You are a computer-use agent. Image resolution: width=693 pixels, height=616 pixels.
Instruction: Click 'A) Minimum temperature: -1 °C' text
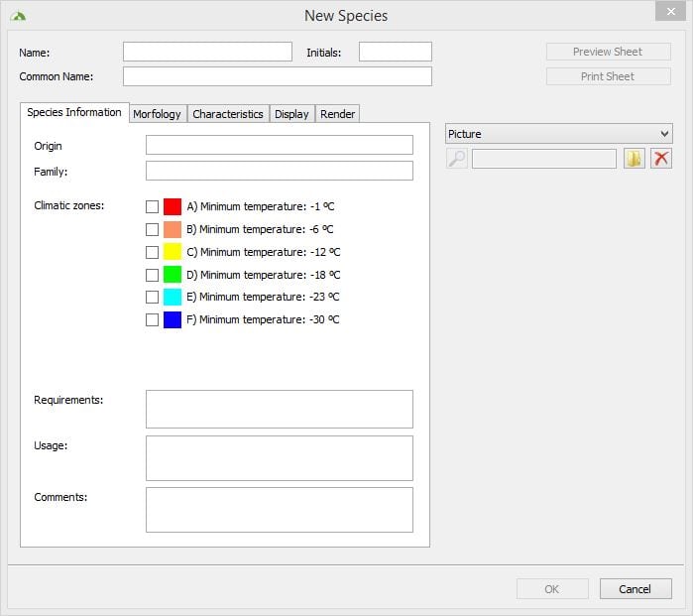coord(261,206)
